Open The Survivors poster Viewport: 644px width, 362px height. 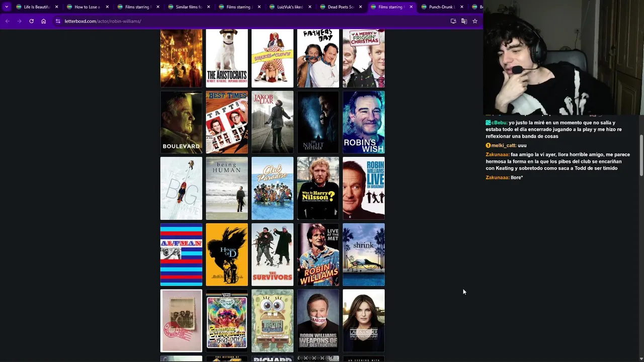(272, 254)
